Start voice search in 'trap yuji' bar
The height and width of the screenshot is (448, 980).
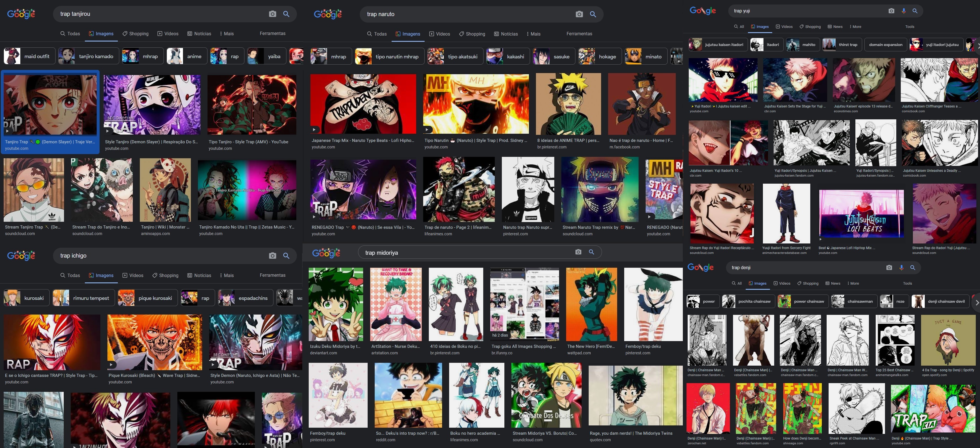coord(904,11)
